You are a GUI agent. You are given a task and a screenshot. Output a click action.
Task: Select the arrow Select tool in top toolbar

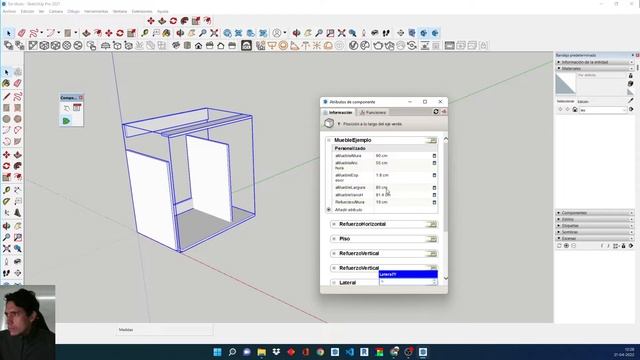coord(9,33)
